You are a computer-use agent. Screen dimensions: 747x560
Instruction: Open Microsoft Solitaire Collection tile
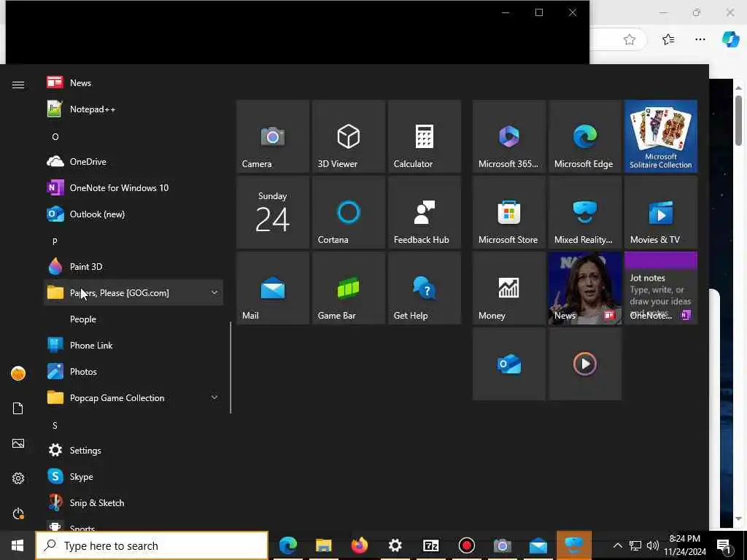tap(661, 136)
